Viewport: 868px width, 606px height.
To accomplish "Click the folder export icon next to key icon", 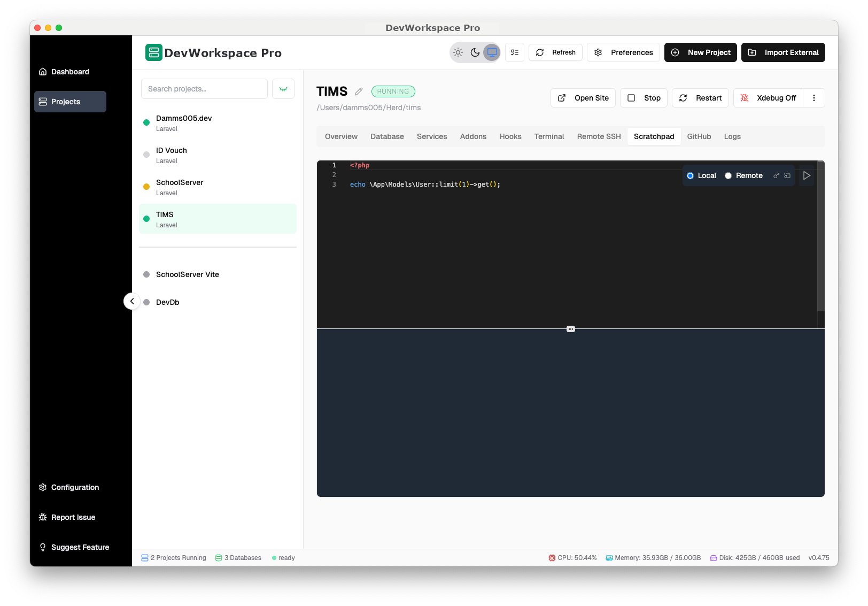I will 788,175.
